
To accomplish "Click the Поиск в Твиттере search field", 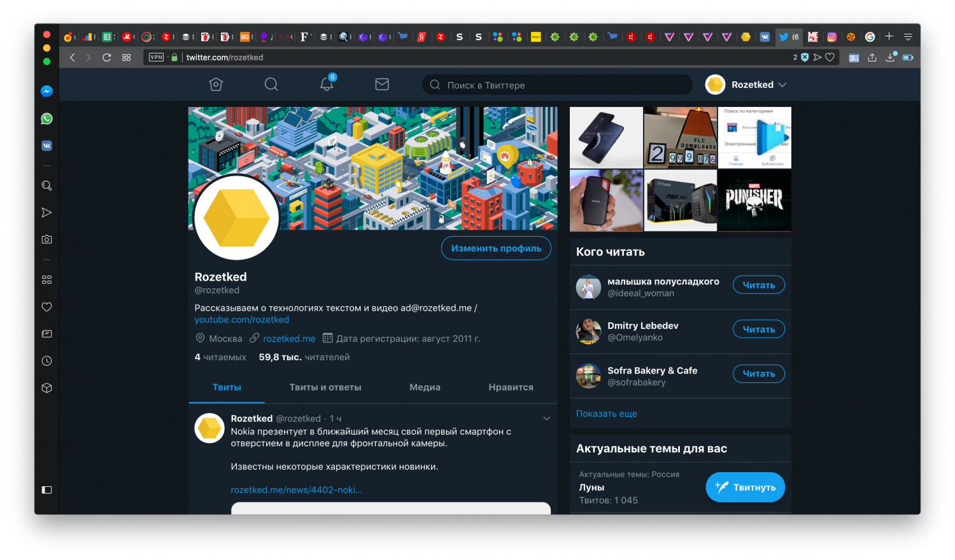I will [557, 85].
